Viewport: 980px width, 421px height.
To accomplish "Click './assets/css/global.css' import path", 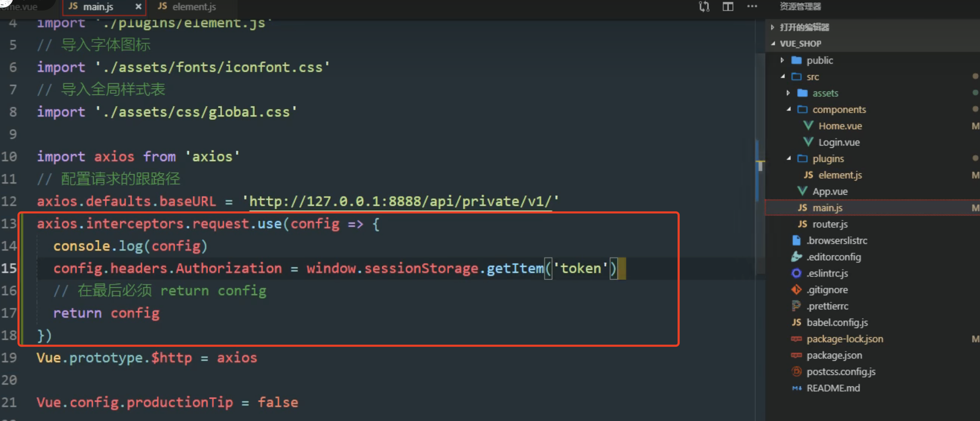I will pos(196,111).
